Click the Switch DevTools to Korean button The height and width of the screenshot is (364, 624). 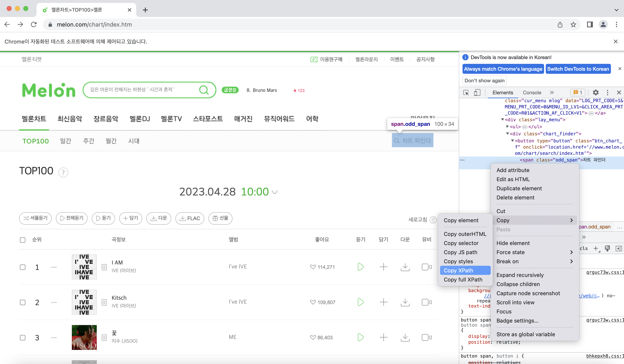(578, 69)
